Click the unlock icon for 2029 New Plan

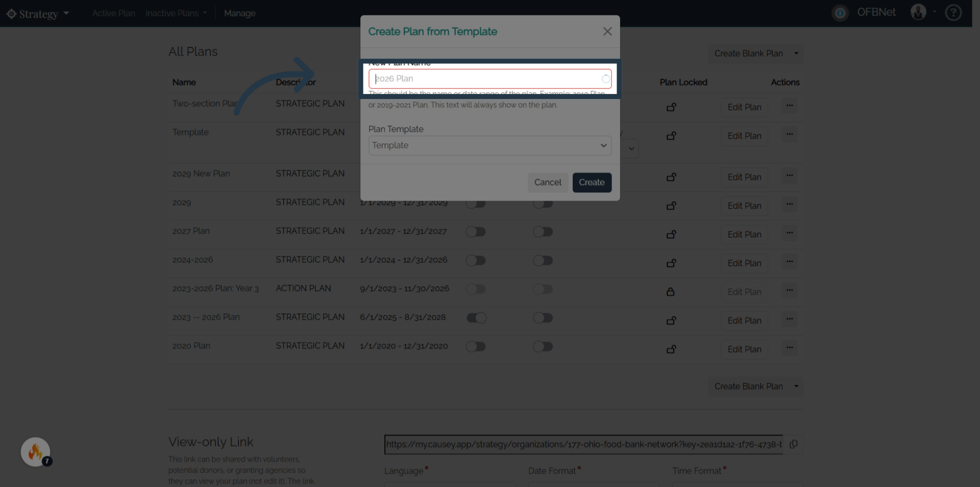(x=671, y=177)
